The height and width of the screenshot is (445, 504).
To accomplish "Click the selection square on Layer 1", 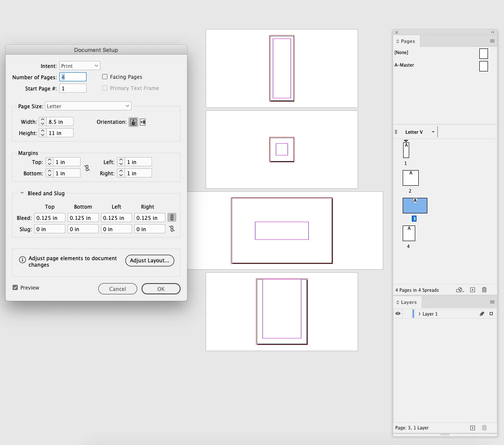I will coord(491,313).
